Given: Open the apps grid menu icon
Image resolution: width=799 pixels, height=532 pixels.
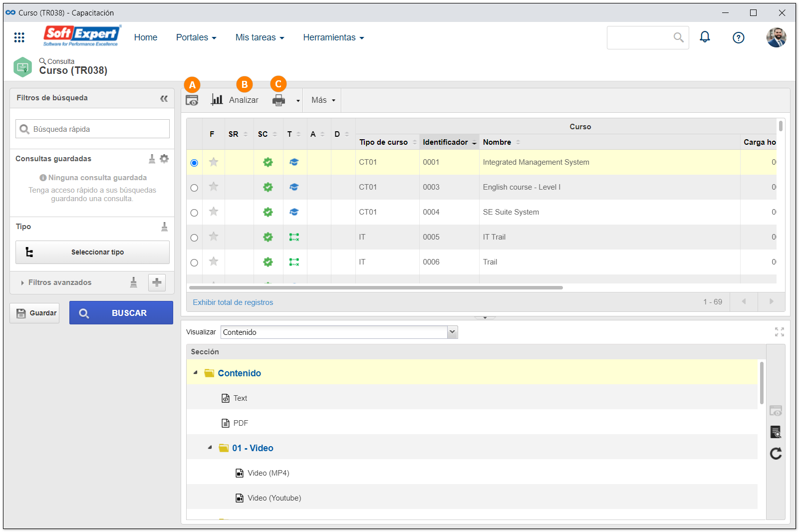Looking at the screenshot, I should pyautogui.click(x=19, y=37).
